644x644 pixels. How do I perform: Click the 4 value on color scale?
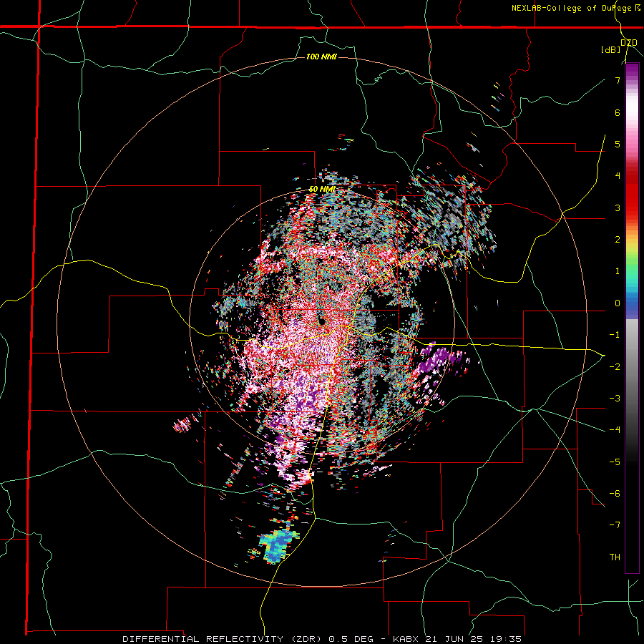[x=618, y=176]
